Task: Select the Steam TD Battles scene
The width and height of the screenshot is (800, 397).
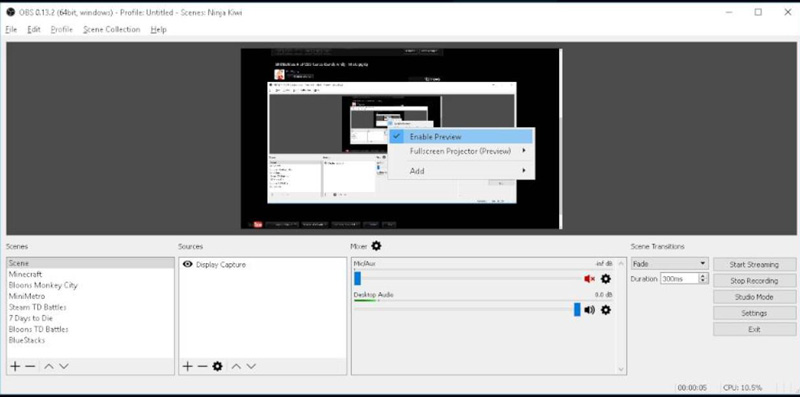Action: pos(90,307)
